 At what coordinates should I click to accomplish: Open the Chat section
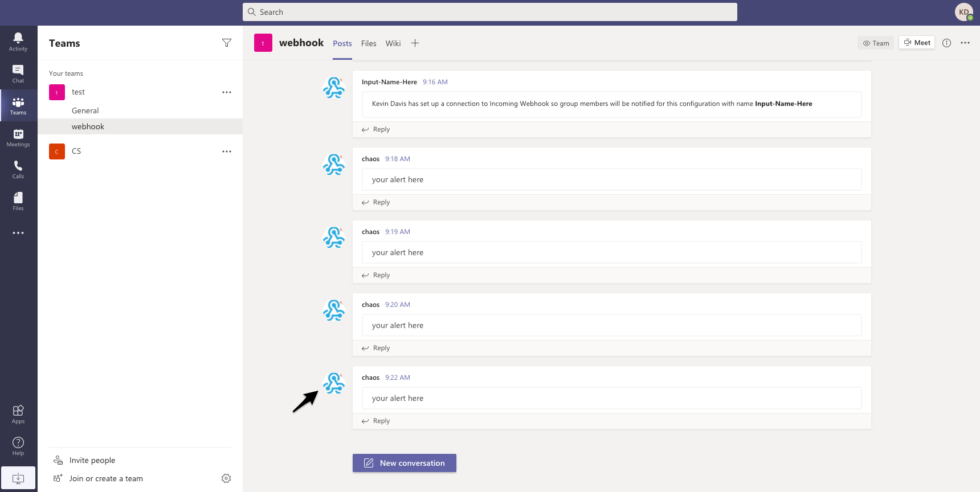pyautogui.click(x=18, y=73)
